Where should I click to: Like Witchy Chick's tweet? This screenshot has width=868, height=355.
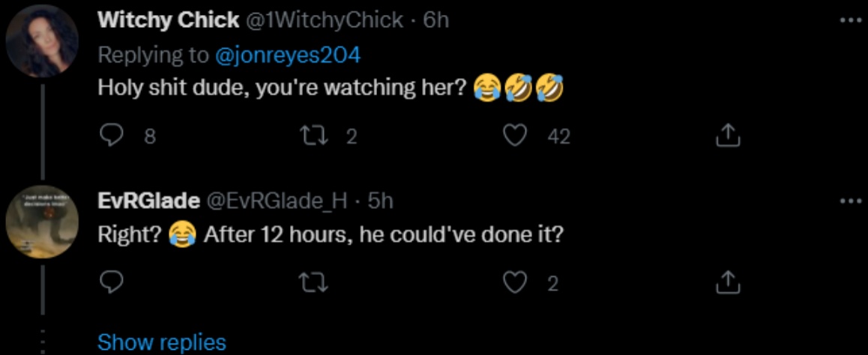[514, 135]
